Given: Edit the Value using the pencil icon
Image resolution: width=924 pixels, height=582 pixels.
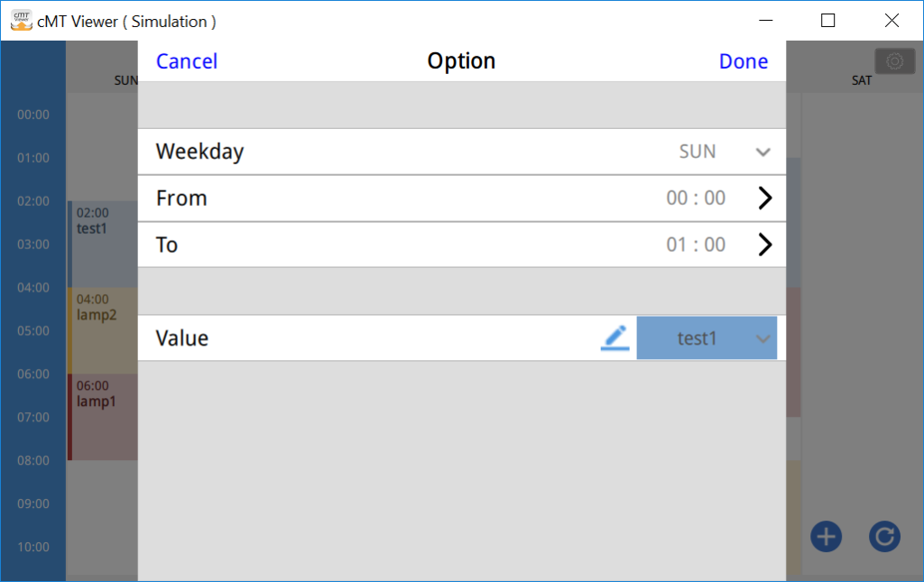Looking at the screenshot, I should pyautogui.click(x=615, y=337).
